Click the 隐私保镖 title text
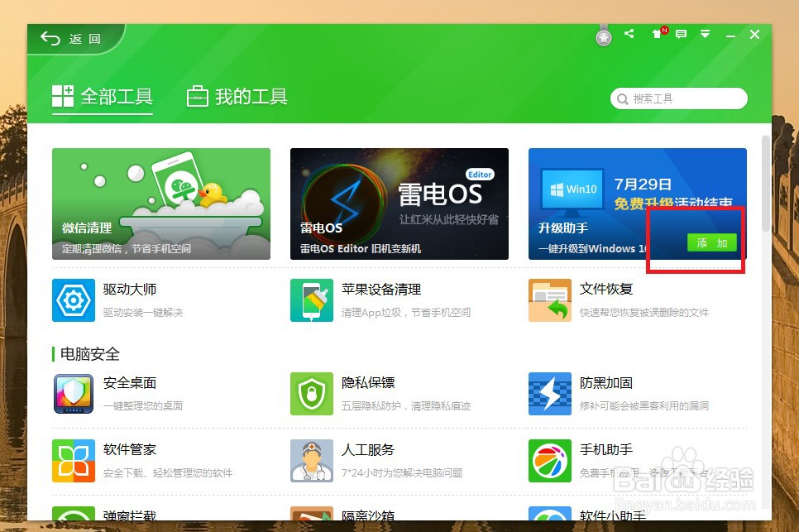This screenshot has height=532, width=799. [368, 383]
